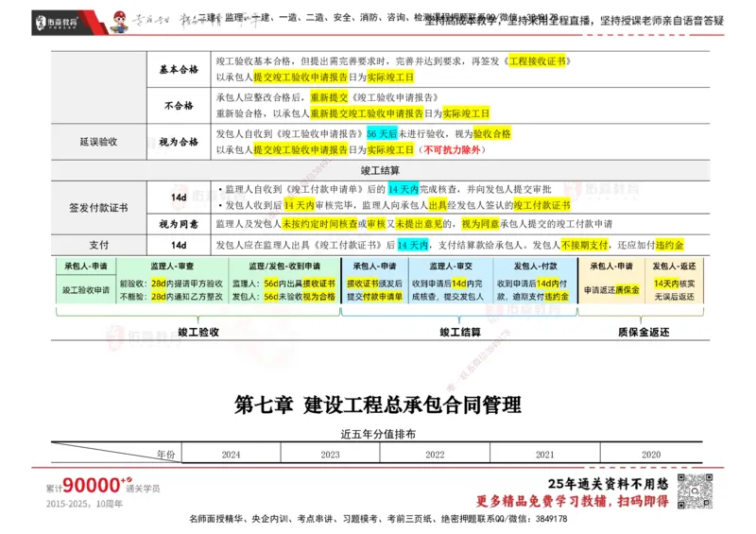Click the 竣工结算 gray section header row
This screenshot has height=534, width=756.
click(x=381, y=171)
